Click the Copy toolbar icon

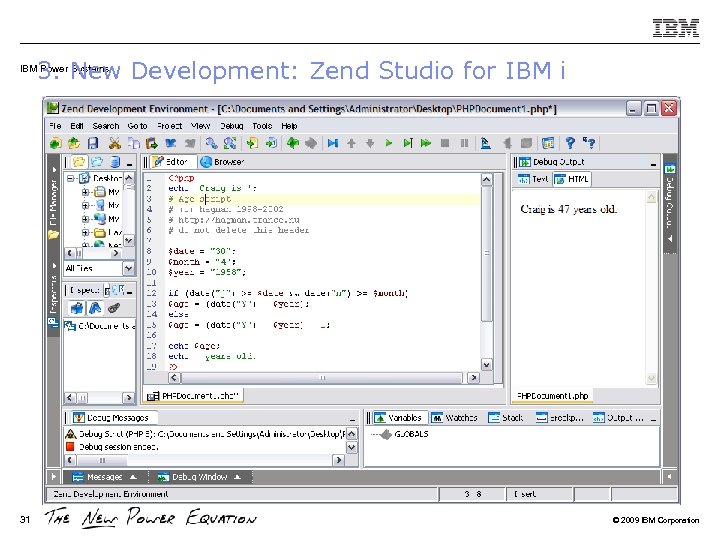pos(133,143)
